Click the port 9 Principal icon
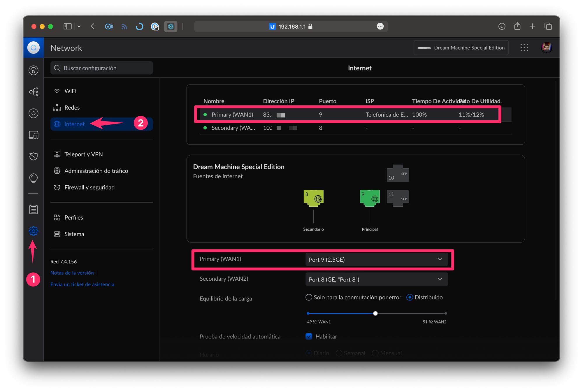This screenshot has height=392, width=583. 370,198
